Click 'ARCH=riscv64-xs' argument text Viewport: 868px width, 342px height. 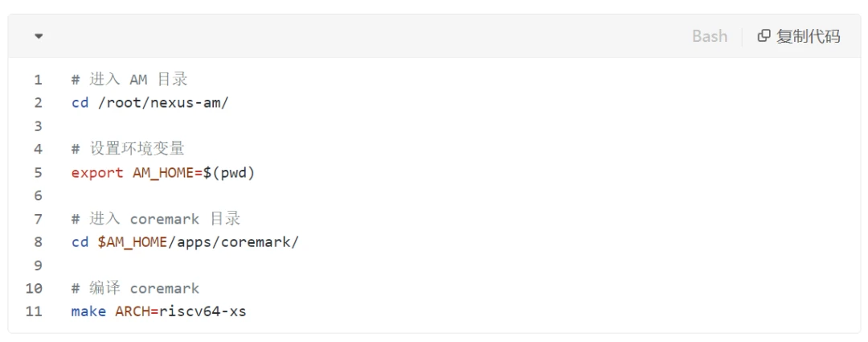181,311
